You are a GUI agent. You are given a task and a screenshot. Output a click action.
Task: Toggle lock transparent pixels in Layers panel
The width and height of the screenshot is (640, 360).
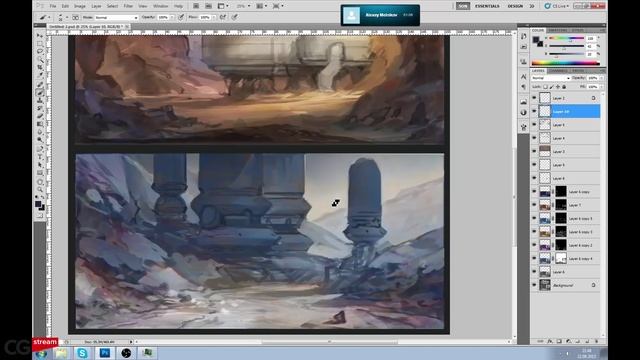545,87
